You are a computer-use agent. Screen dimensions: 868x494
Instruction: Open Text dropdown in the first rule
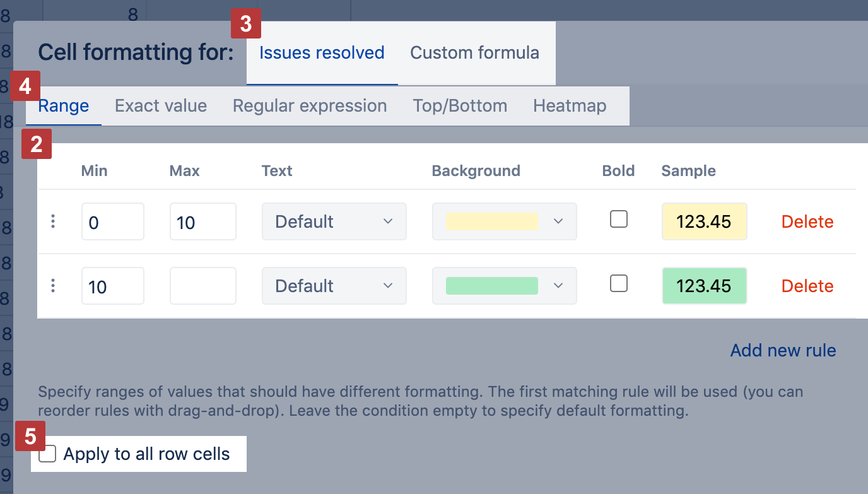click(334, 221)
